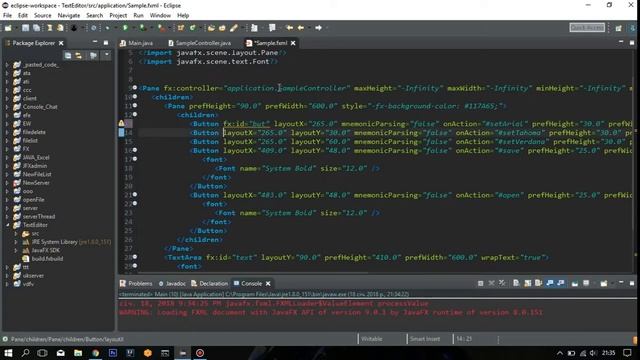Click the Terminate icon in Console toolbar
The width and height of the screenshot is (640, 360).
480,283
